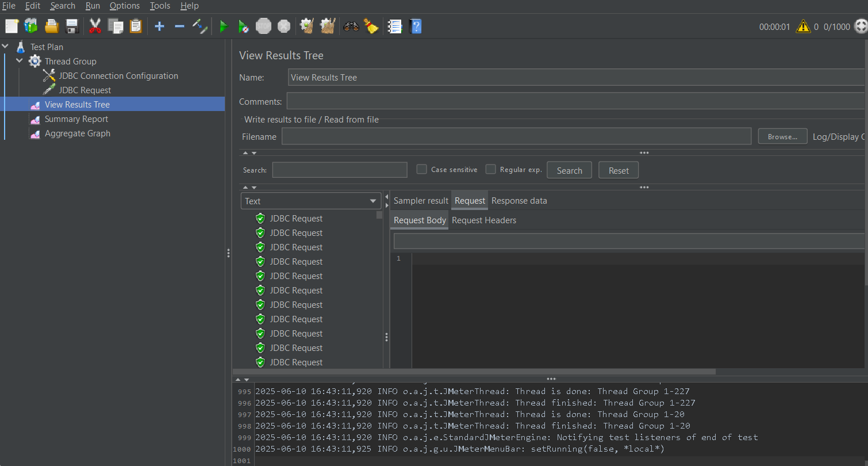Screen dimensions: 868x466
Task: Open the Edit menu
Action: click(33, 6)
